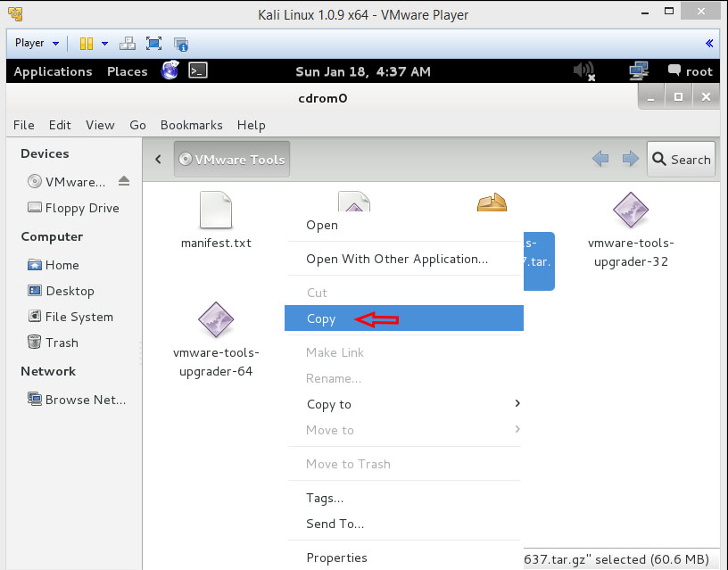
Task: Eject the VMware Tools disc
Action: click(124, 180)
